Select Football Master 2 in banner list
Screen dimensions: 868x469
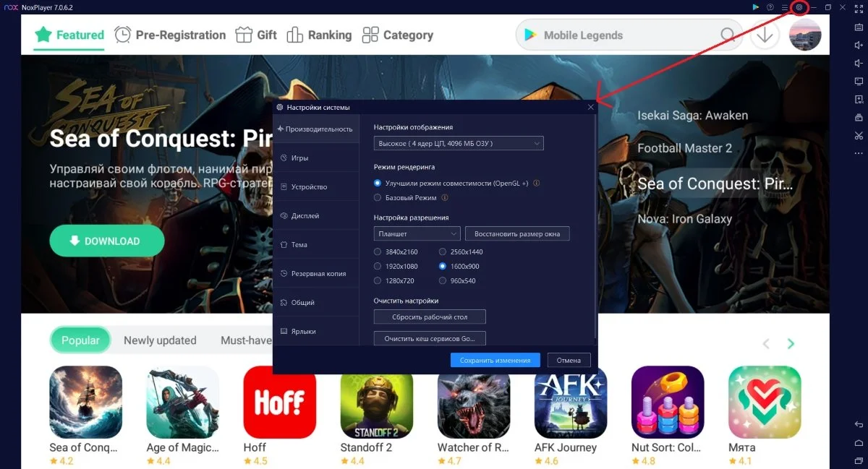(684, 148)
